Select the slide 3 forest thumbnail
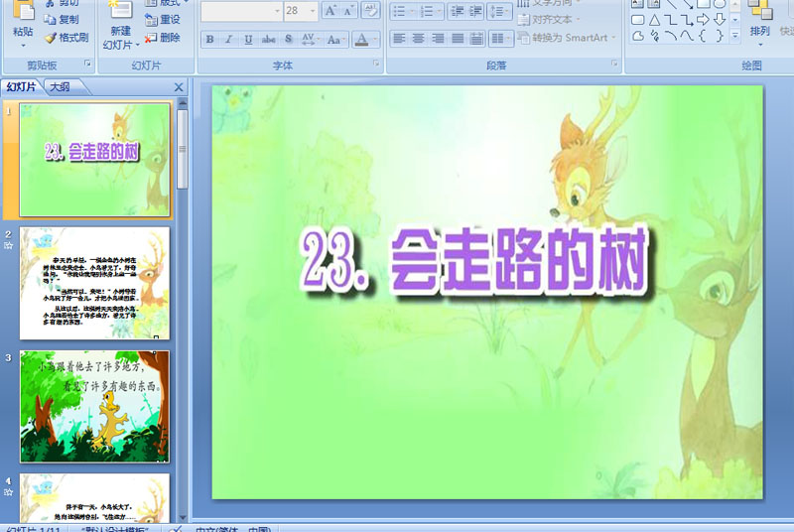Viewport: 794px width, 532px height. (94, 407)
